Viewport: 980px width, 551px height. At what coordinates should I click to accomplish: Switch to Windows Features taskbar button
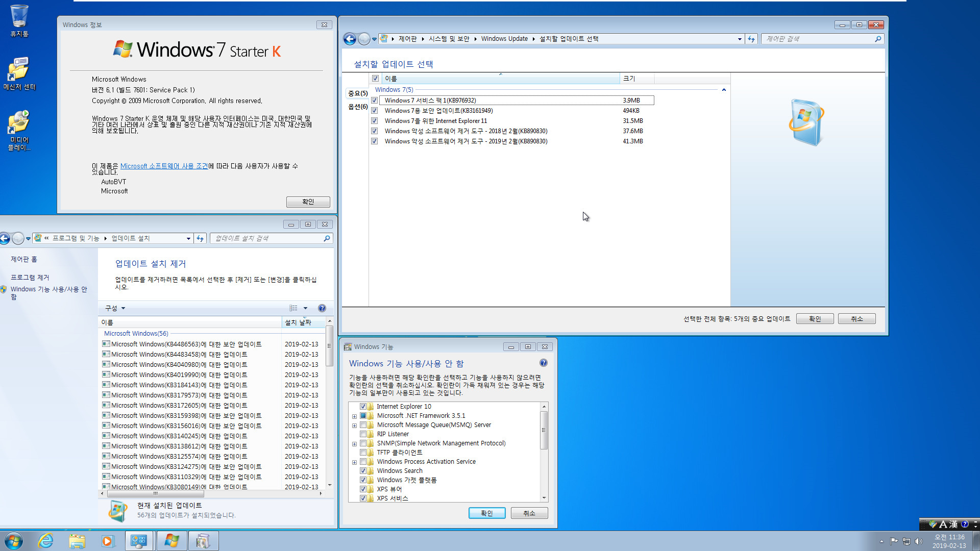click(x=203, y=541)
